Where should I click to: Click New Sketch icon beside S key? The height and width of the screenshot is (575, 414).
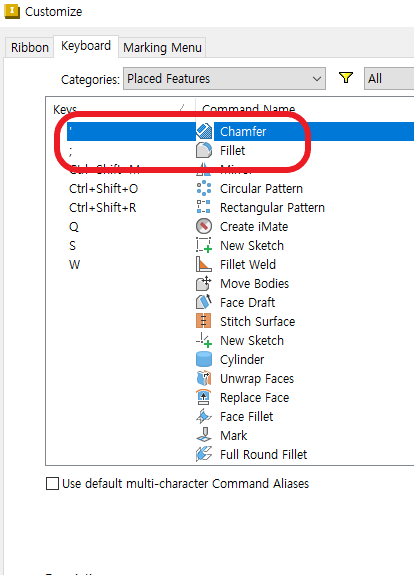tap(204, 245)
